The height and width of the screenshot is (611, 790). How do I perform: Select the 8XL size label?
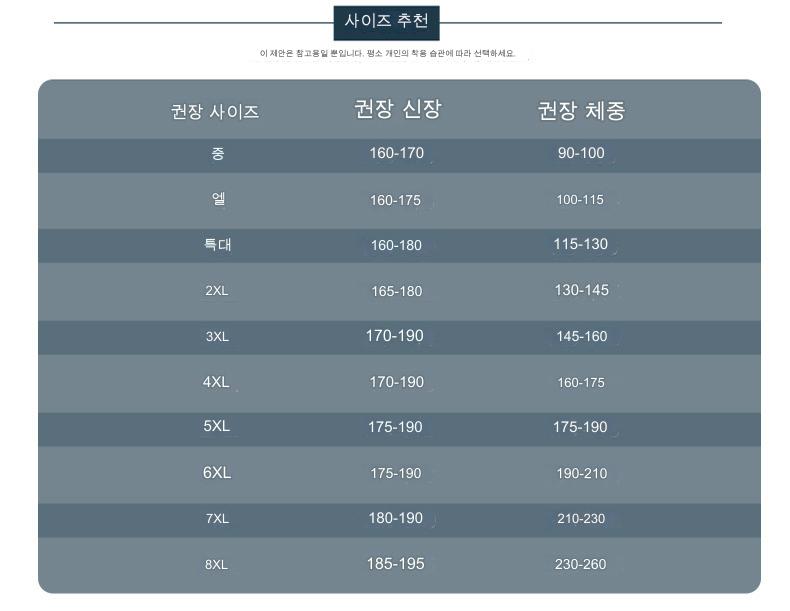point(216,564)
